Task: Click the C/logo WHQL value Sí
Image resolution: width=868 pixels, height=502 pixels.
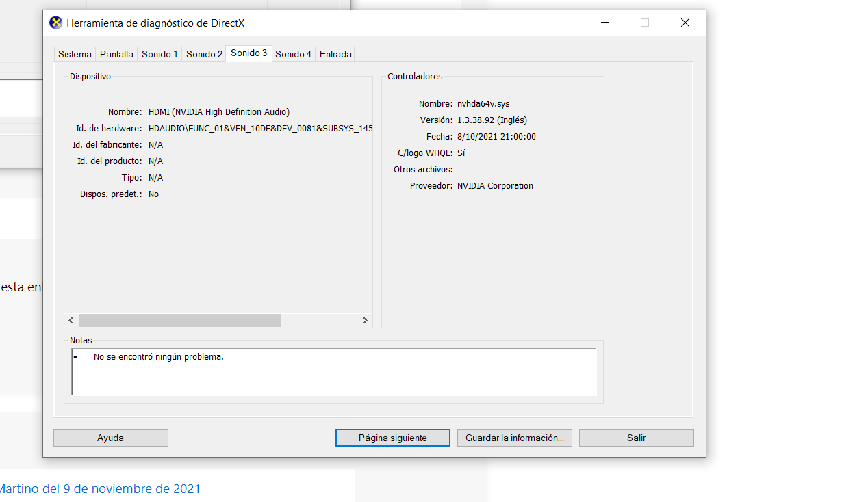Action: point(461,153)
